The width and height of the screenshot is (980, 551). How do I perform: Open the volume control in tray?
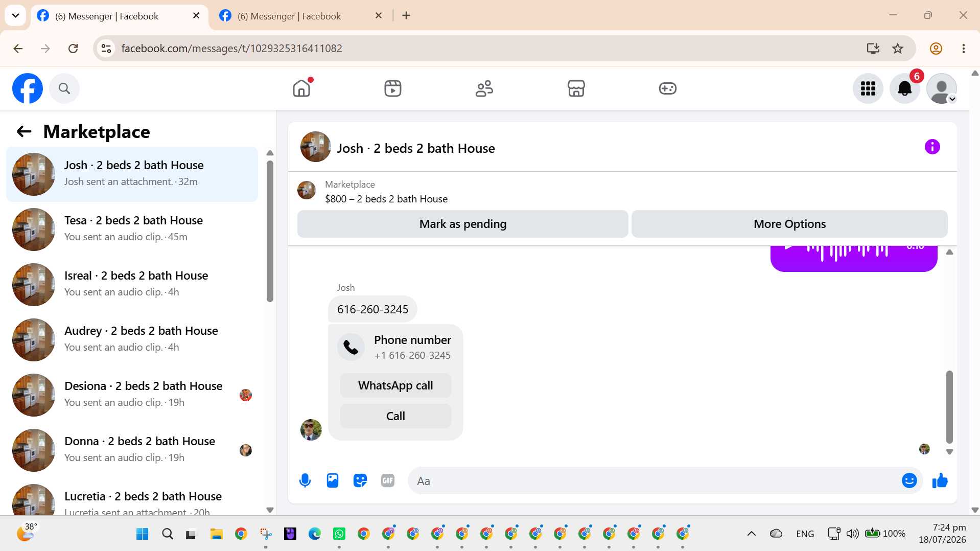852,534
